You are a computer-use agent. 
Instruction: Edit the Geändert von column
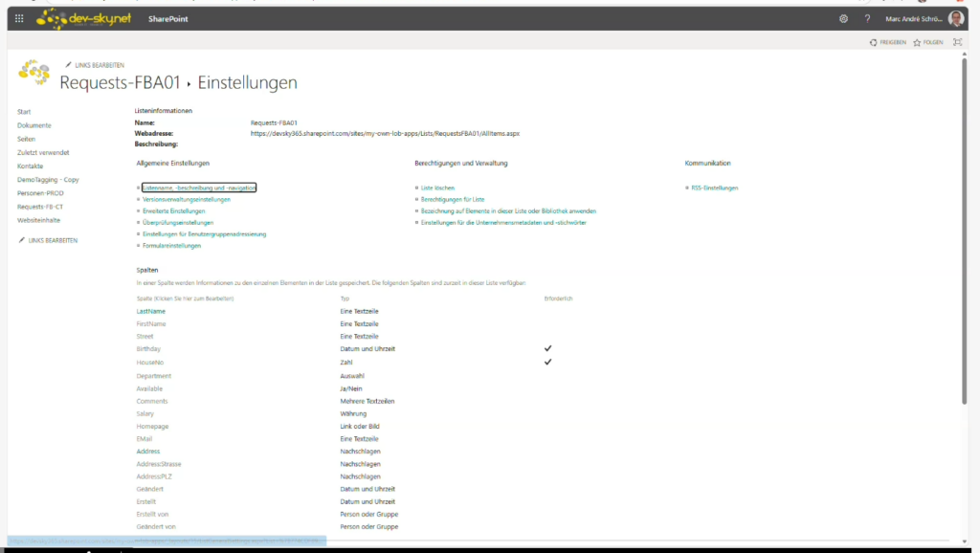(x=156, y=527)
